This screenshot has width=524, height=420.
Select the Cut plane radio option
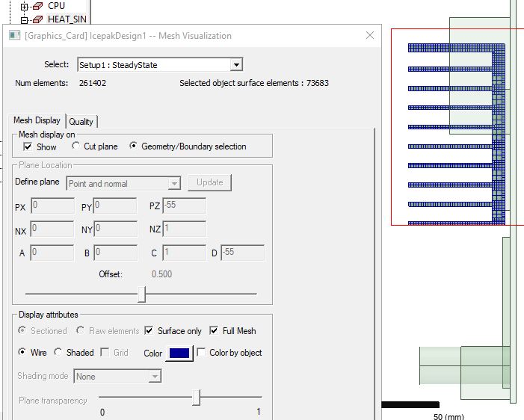[x=76, y=146]
